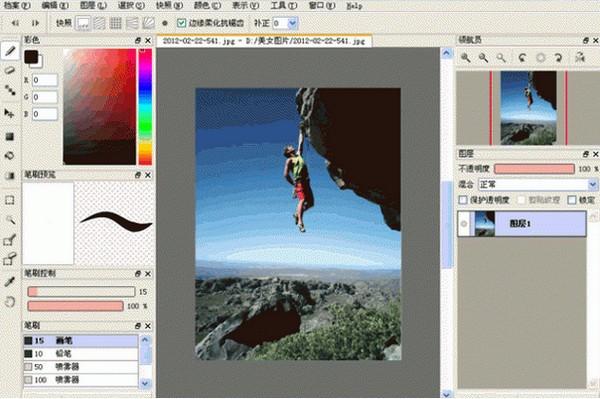600x399 pixels.
Task: Open the correction (补正) value dropdown
Action: (x=292, y=23)
